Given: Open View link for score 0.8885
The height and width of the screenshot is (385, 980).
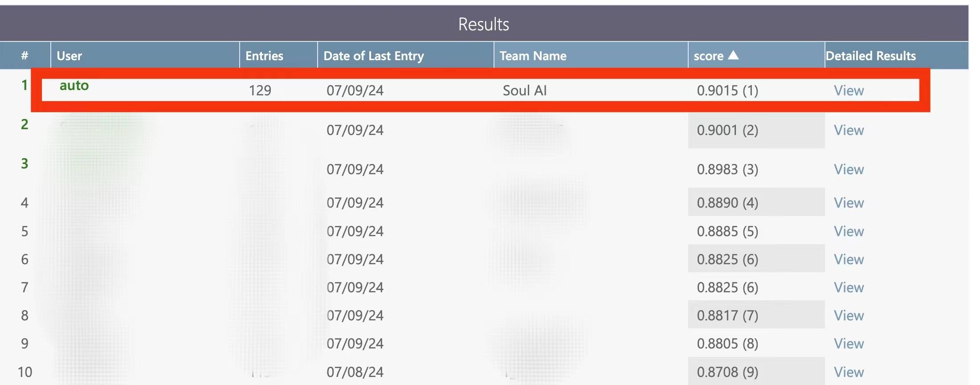Looking at the screenshot, I should [x=849, y=231].
